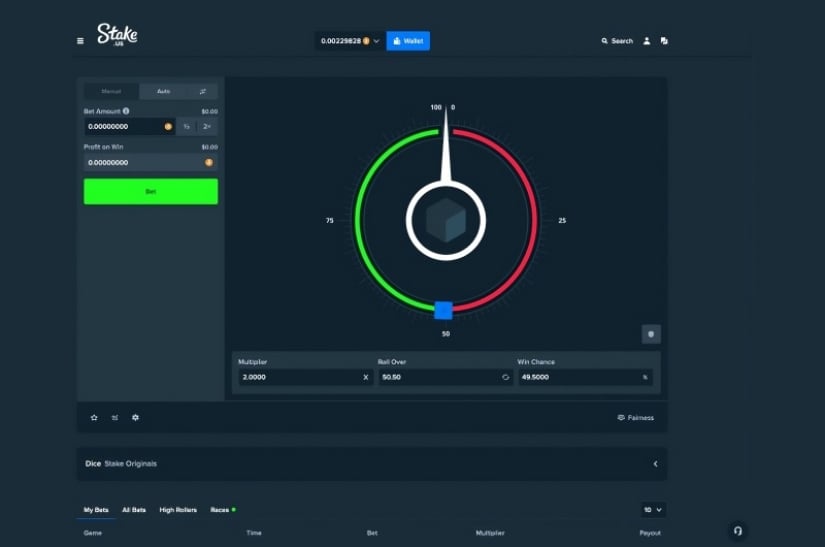Click the Bet Amount info icon

pyautogui.click(x=125, y=111)
